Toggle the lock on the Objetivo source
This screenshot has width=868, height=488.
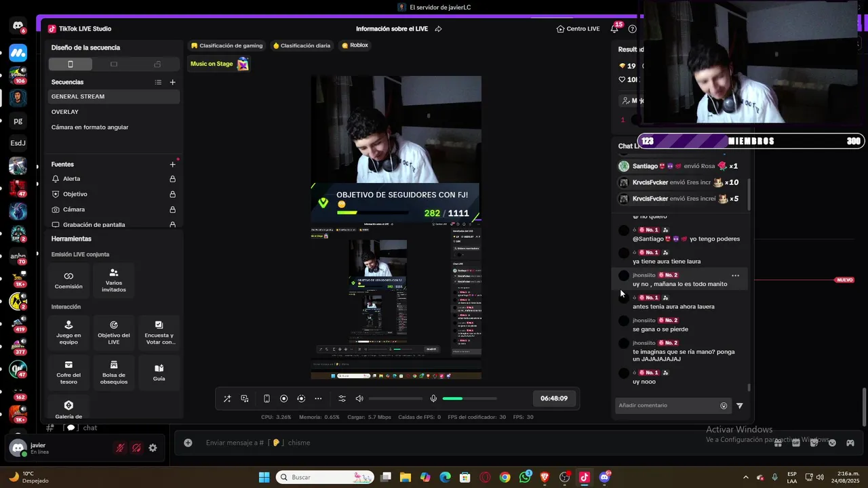click(172, 195)
